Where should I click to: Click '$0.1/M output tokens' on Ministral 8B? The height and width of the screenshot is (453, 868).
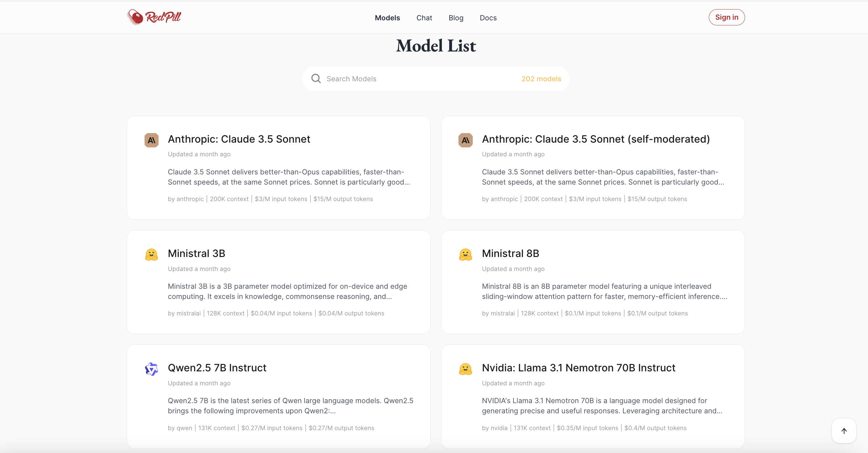click(x=657, y=313)
